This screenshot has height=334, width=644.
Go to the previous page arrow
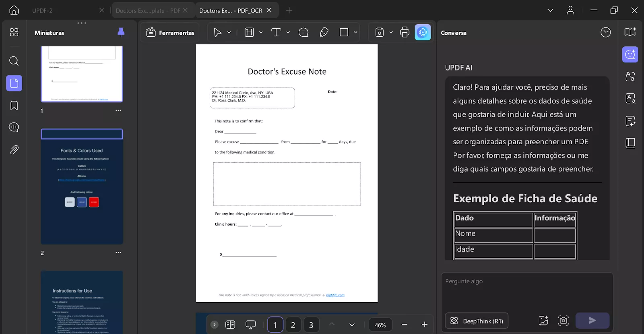[x=332, y=324]
